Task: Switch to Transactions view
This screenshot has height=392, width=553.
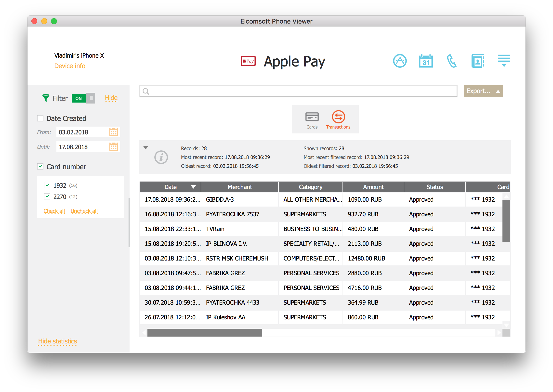Action: coord(338,120)
